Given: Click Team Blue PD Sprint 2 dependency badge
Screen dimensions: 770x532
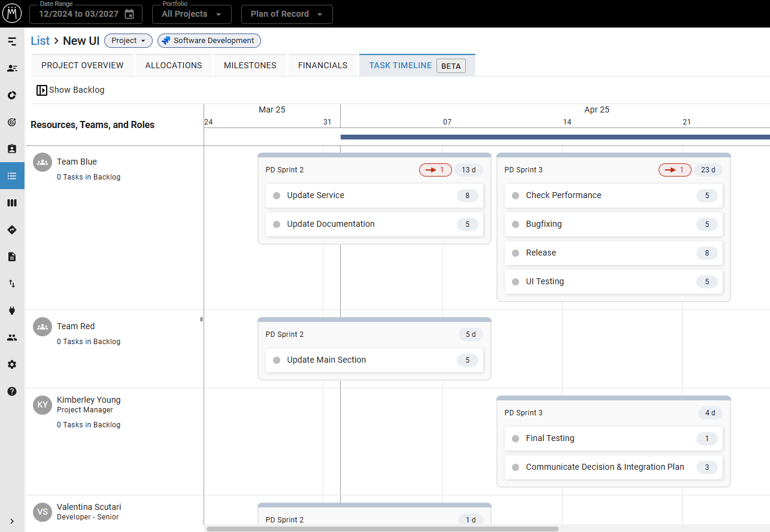Looking at the screenshot, I should [x=435, y=170].
